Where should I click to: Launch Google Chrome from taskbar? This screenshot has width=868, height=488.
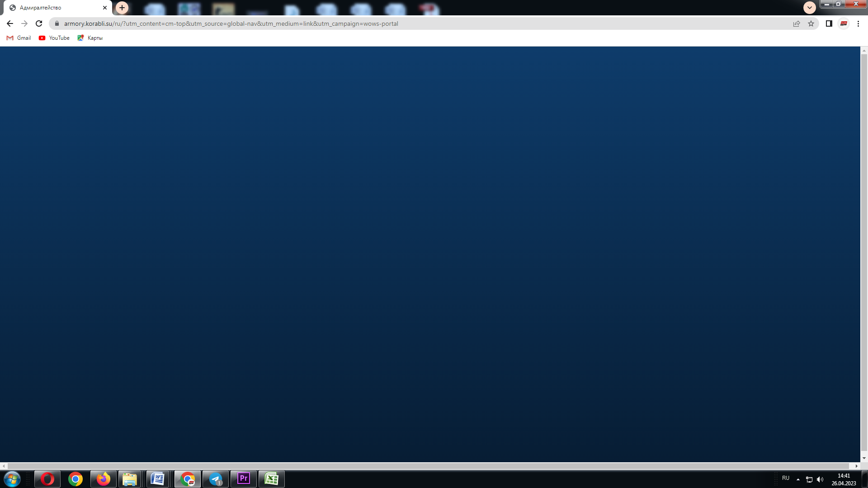pyautogui.click(x=75, y=479)
